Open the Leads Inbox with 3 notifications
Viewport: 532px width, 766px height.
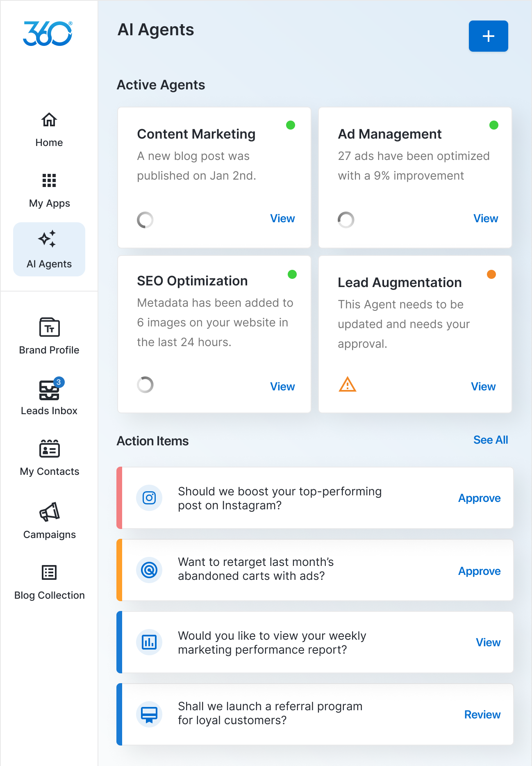49,390
